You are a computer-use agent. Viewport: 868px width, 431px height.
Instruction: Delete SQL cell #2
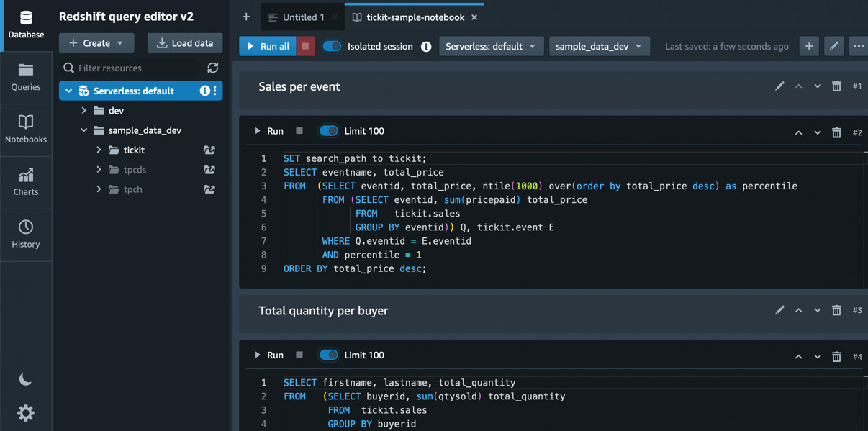pos(836,132)
